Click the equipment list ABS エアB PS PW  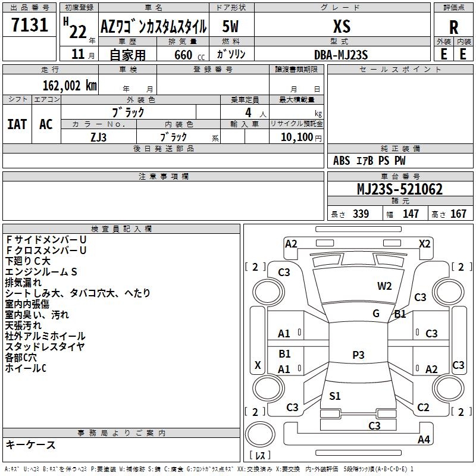[x=369, y=161]
